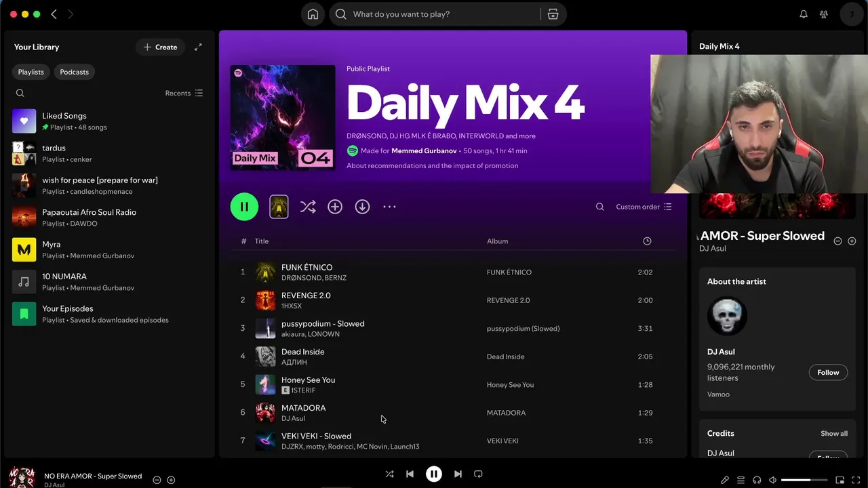Viewport: 868px width, 488px height.
Task: Click the Create button in library
Action: point(160,47)
